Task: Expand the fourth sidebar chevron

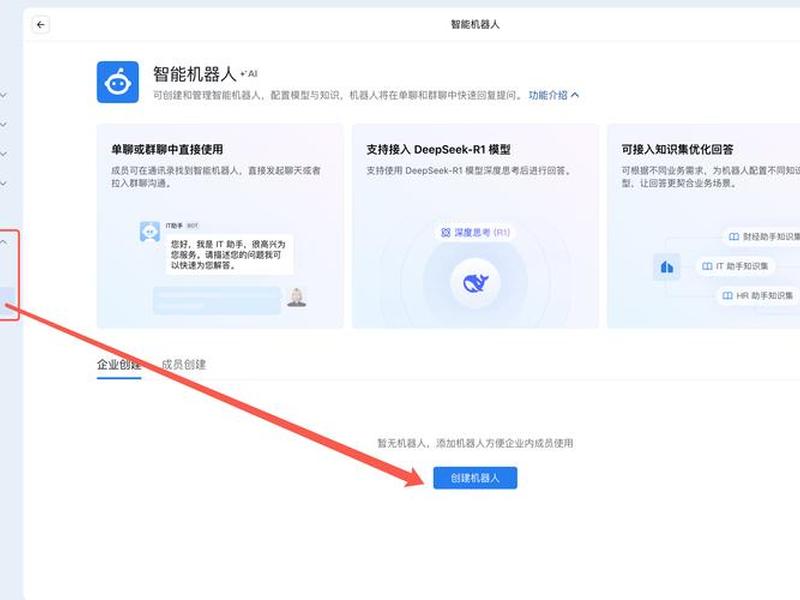Action: click(4, 183)
